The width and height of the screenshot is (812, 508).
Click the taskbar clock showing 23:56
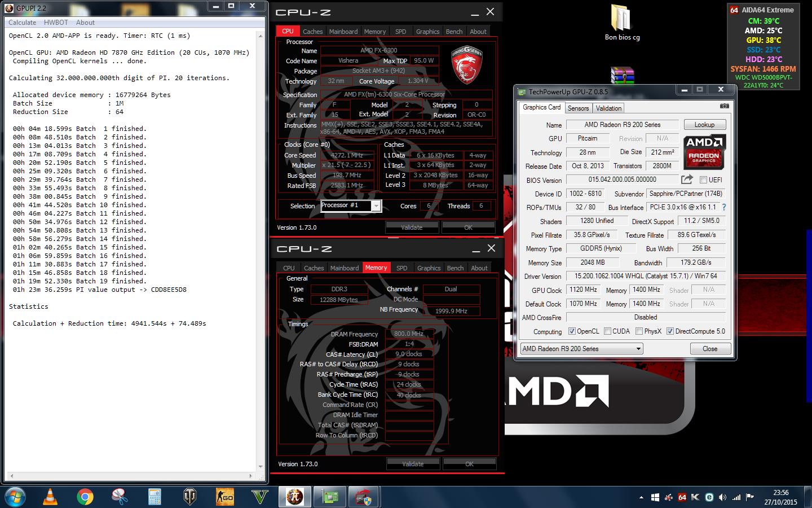pyautogui.click(x=780, y=497)
